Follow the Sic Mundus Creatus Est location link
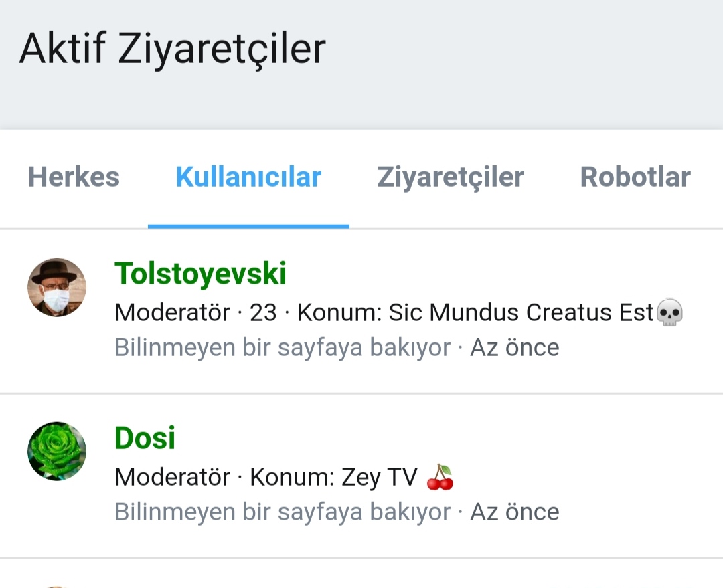This screenshot has height=588, width=723. [x=521, y=312]
